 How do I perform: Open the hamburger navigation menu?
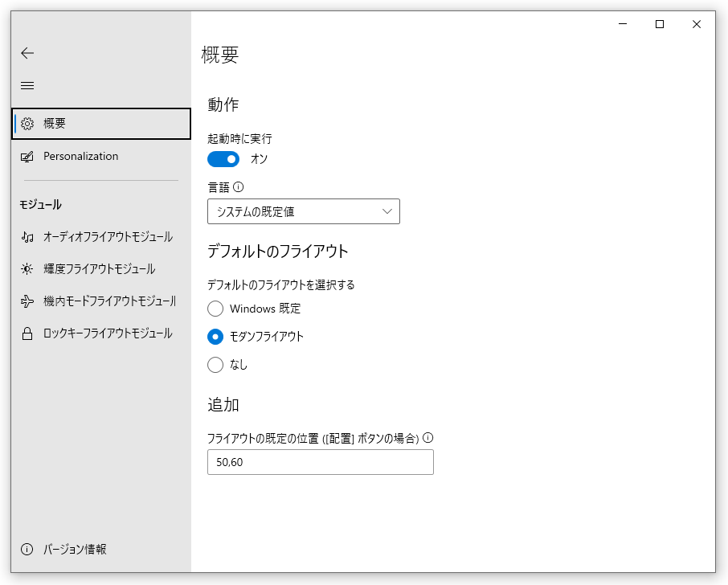27,85
